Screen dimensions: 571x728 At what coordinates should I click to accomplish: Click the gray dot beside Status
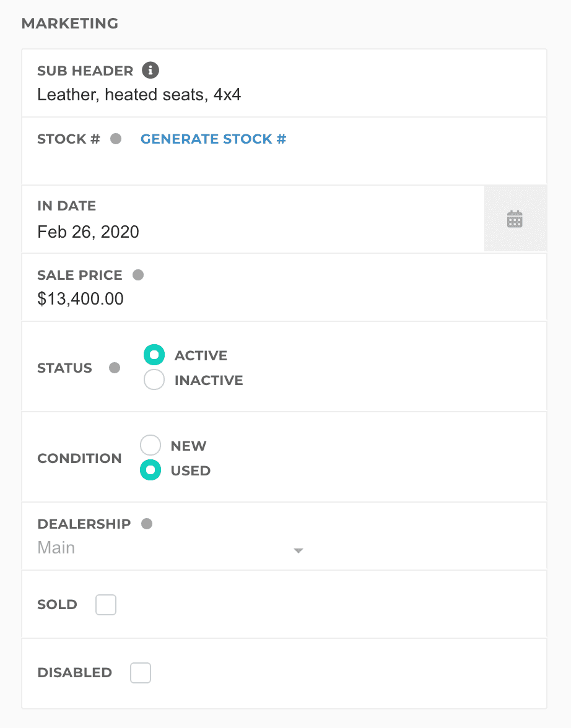[x=115, y=368]
